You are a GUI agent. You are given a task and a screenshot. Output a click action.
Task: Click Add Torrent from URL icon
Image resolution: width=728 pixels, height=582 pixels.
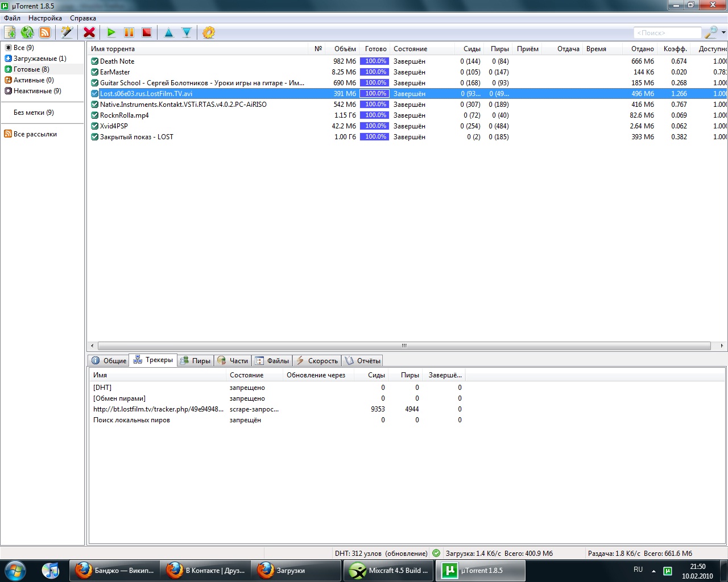[27, 32]
